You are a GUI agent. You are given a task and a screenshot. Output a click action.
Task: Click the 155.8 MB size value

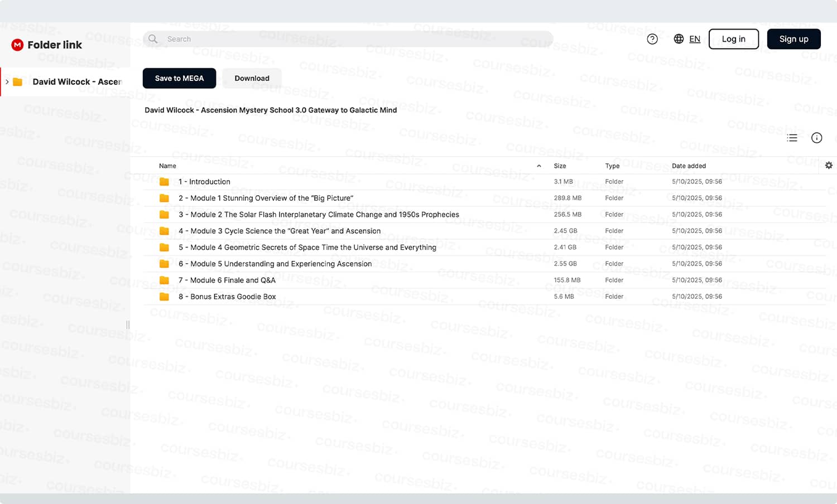[567, 280]
